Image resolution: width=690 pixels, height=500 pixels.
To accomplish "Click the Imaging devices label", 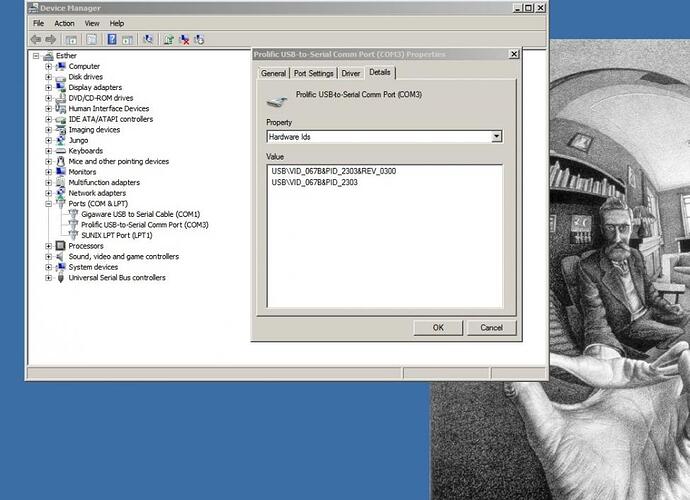I will click(94, 130).
